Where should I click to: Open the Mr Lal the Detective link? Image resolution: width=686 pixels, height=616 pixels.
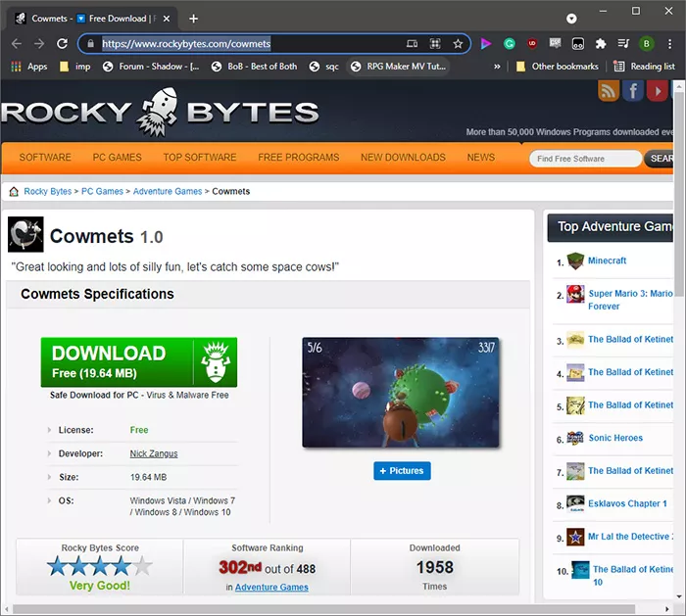click(630, 537)
